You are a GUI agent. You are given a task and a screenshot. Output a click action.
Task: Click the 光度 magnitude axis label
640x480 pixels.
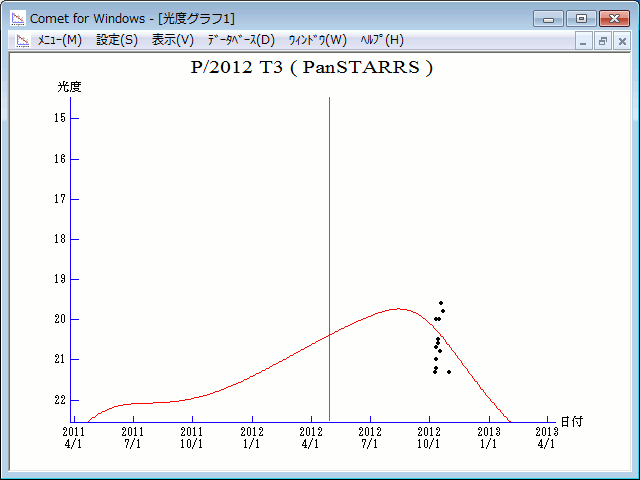(x=69, y=87)
